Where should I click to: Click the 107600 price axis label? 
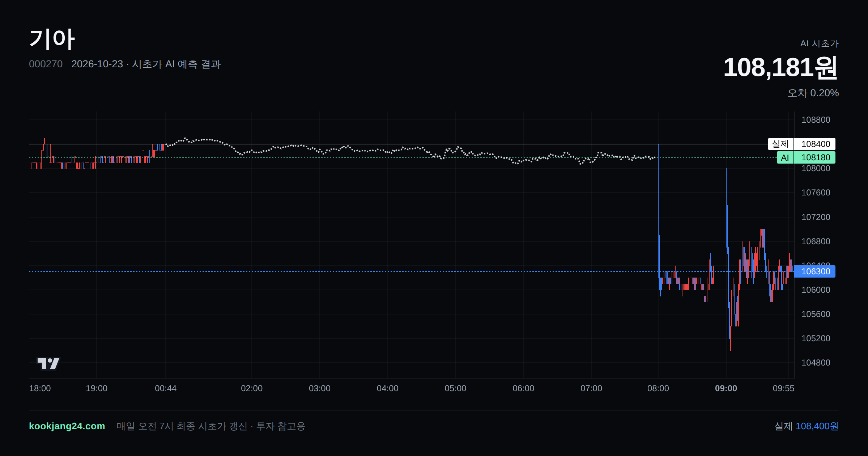(x=816, y=193)
